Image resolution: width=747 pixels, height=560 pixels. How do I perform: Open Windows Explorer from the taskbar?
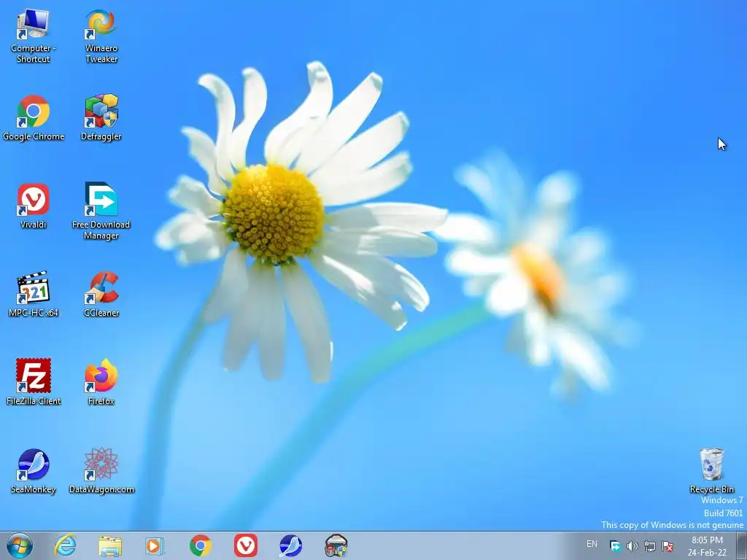110,545
